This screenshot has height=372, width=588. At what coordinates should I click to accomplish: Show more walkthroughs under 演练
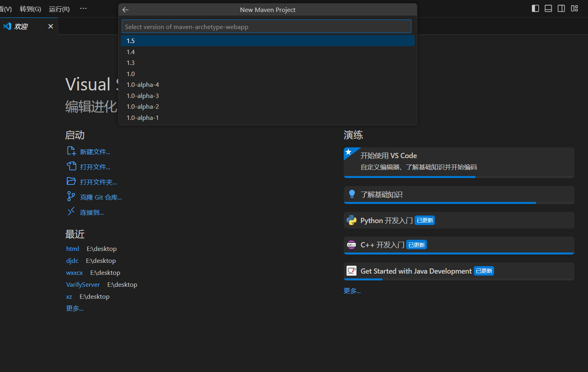352,291
